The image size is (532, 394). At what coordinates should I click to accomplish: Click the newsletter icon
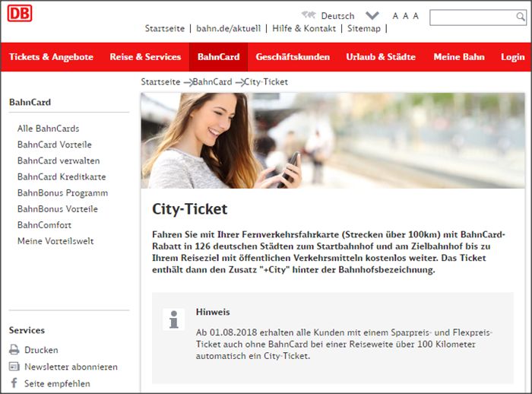(14, 367)
